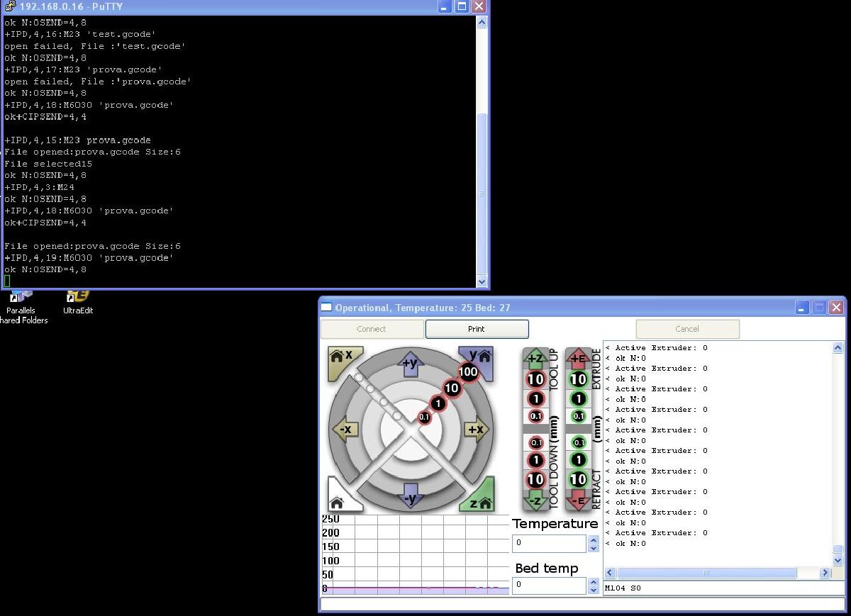Screen dimensions: 851x616
Task: Focus the Temperature value field
Action: coord(550,543)
